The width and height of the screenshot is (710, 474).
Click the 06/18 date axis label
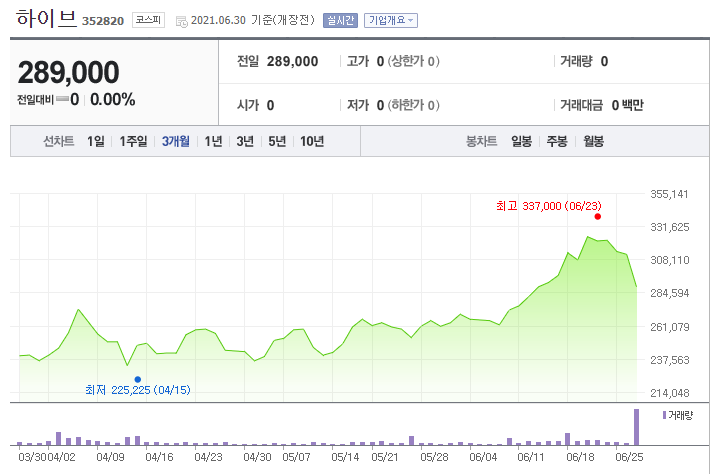[x=580, y=457]
